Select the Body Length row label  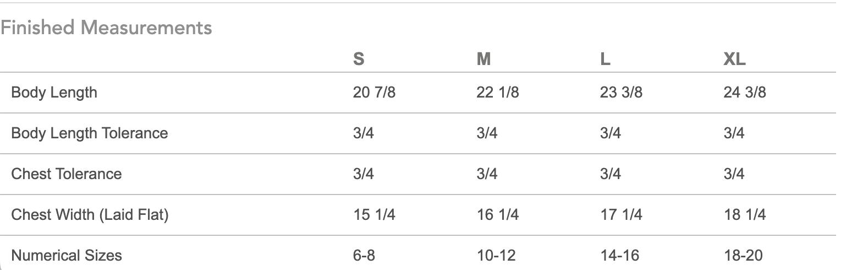click(54, 92)
